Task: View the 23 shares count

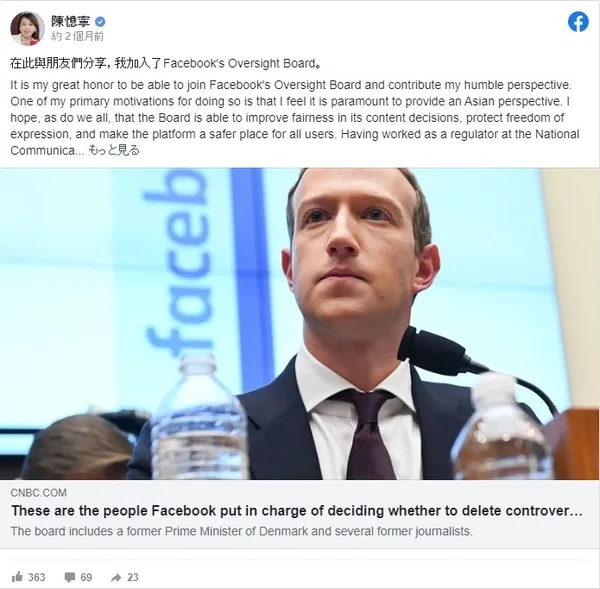Action: point(133,577)
